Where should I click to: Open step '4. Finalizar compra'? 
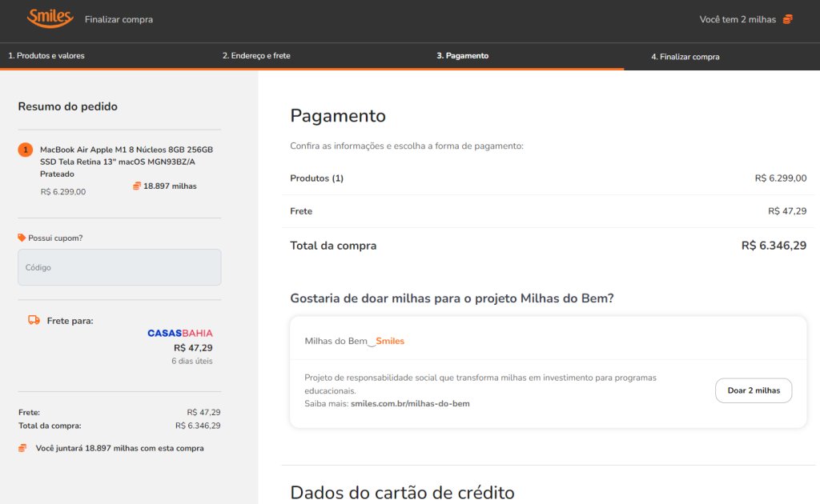[685, 57]
